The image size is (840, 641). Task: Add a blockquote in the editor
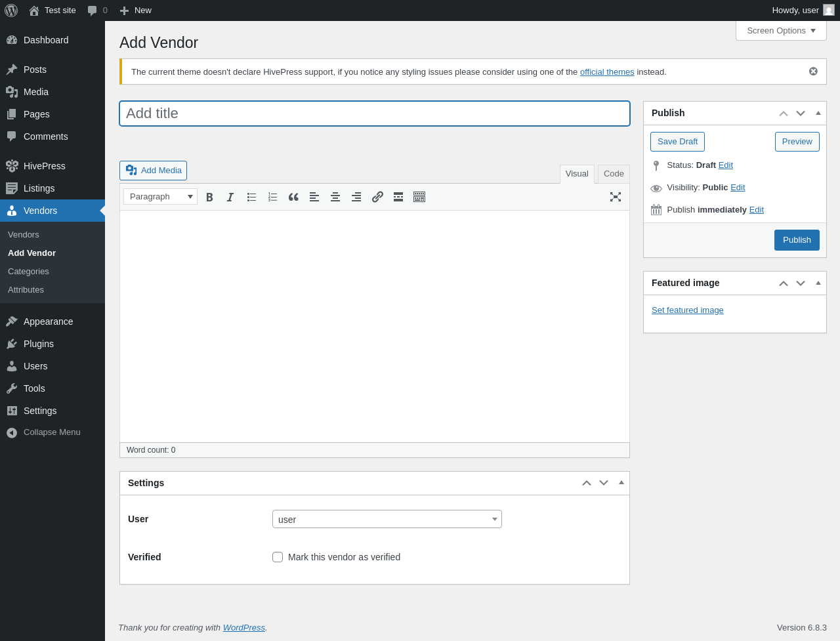pyautogui.click(x=293, y=197)
